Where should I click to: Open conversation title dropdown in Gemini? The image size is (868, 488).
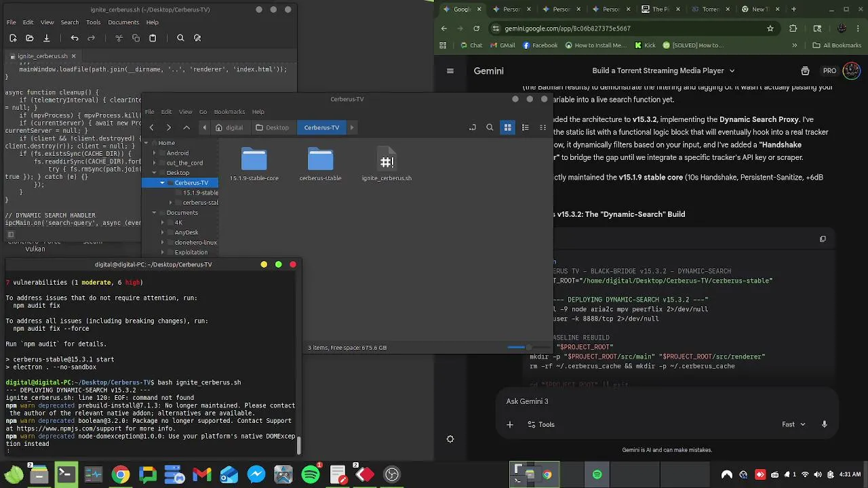(732, 70)
